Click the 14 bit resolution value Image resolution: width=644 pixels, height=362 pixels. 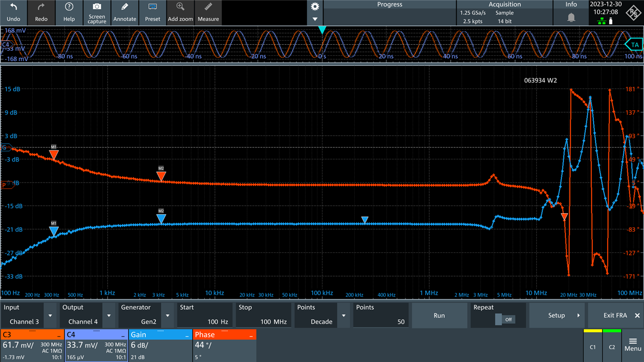(x=505, y=22)
